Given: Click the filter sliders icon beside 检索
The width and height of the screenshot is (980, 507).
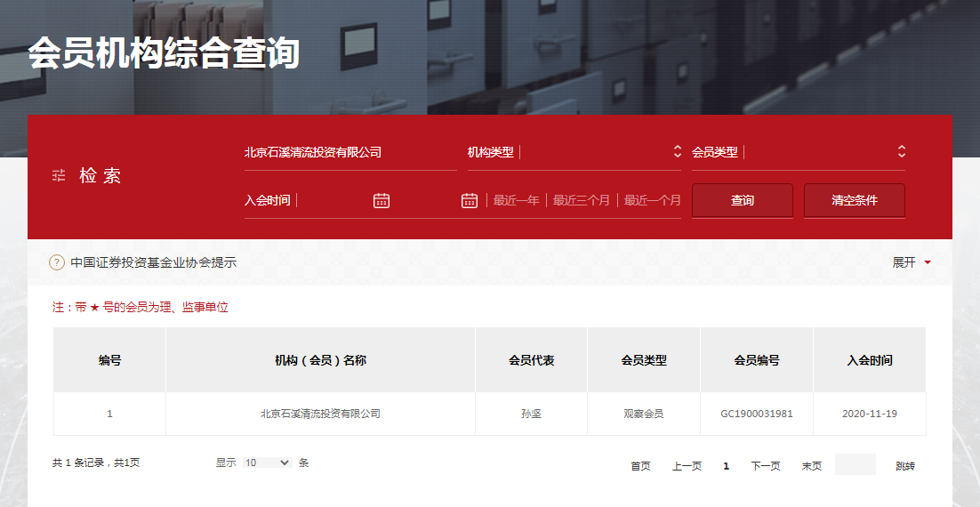Looking at the screenshot, I should coord(59,175).
